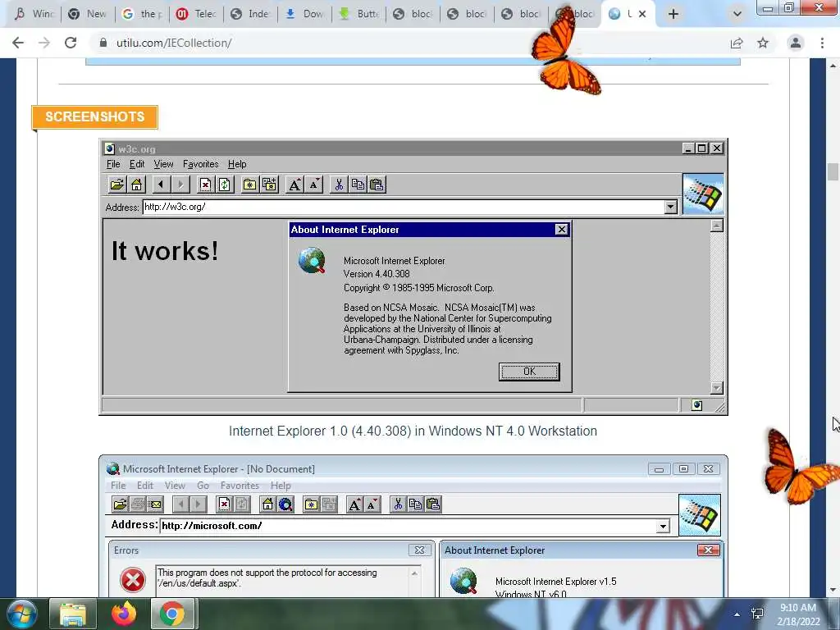Click the Internet Explorer 1.0 caption text
The width and height of the screenshot is (840, 630).
[413, 431]
